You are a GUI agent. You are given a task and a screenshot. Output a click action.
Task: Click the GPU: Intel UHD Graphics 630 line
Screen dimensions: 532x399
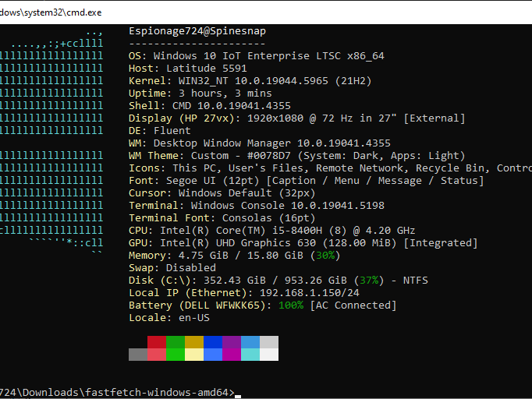303,243
